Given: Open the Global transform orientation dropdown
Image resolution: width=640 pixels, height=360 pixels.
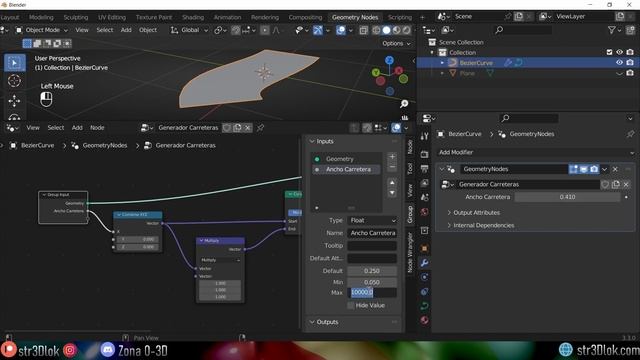Looking at the screenshot, I should click(x=190, y=30).
